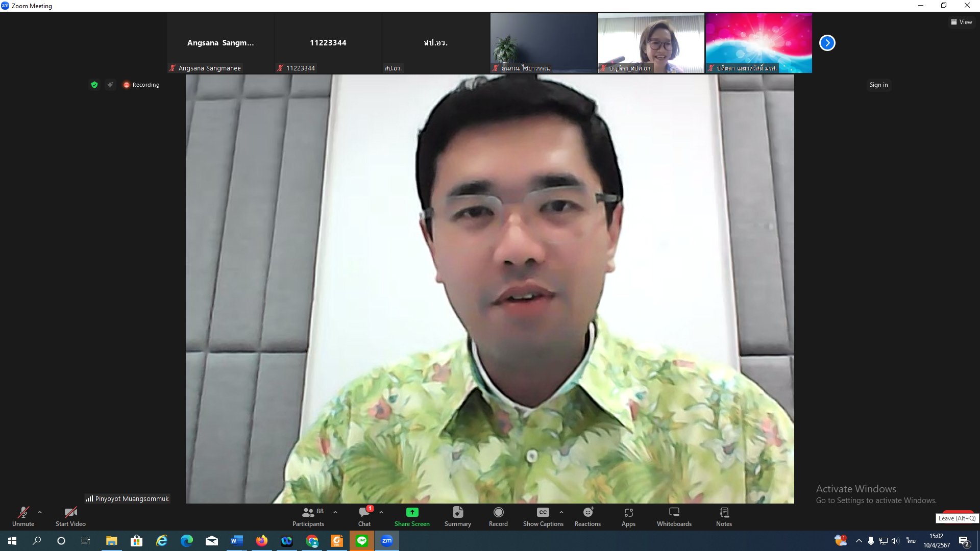Open Whiteboards

[674, 516]
